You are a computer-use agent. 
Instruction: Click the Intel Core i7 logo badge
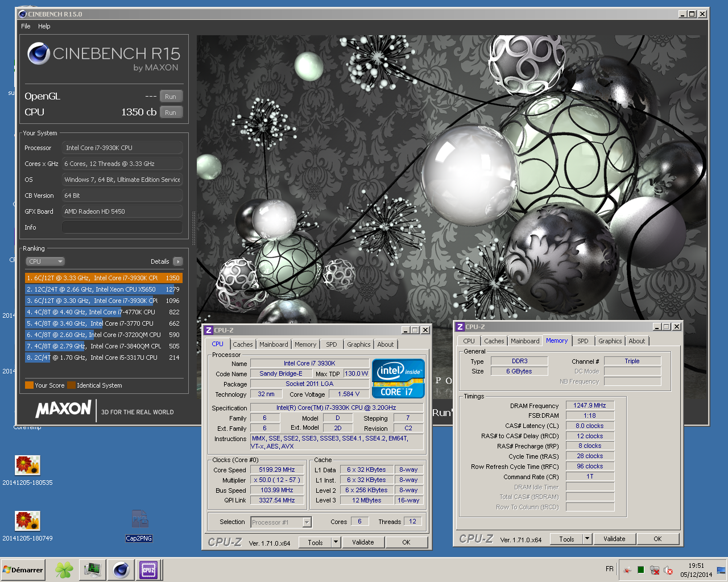398,378
